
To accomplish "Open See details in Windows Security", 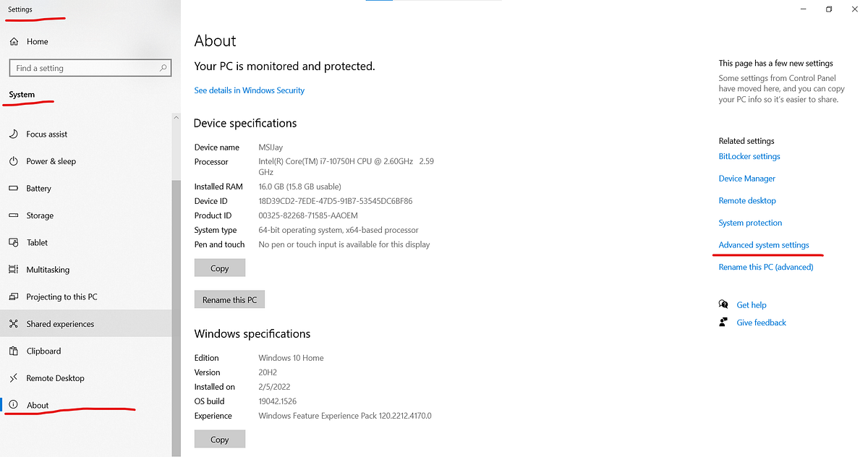I will (249, 90).
